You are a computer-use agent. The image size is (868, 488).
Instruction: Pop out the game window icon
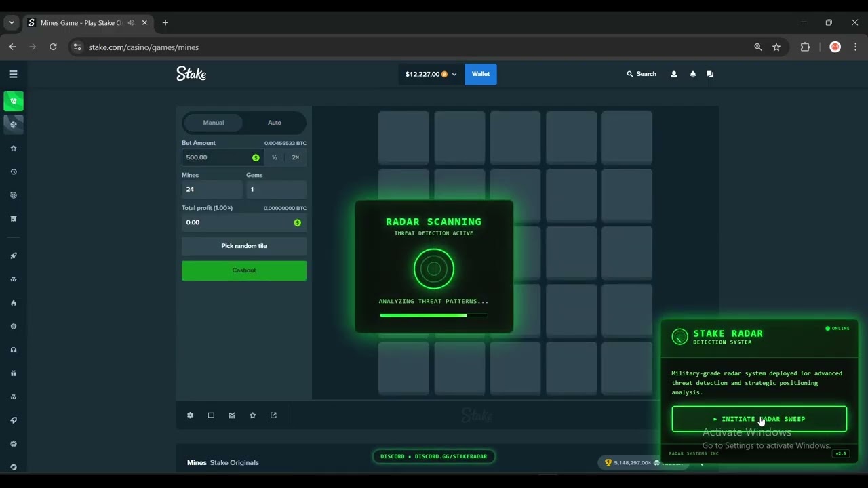[x=273, y=415]
